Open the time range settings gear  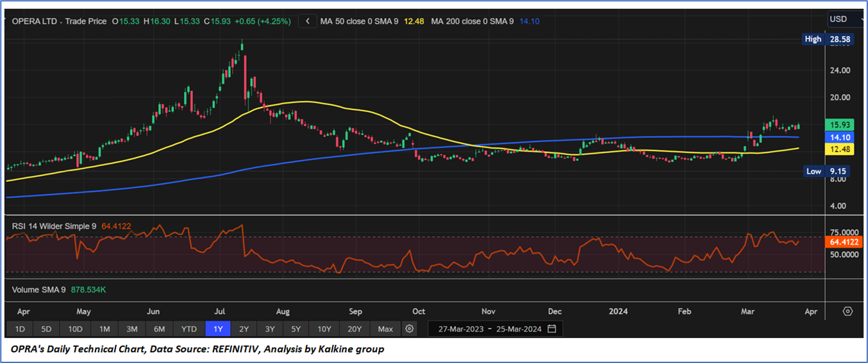click(x=410, y=329)
